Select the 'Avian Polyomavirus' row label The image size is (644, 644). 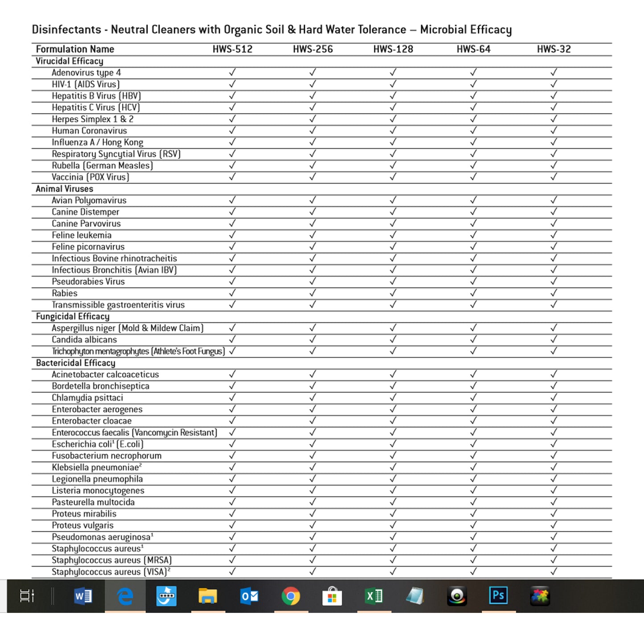(89, 201)
